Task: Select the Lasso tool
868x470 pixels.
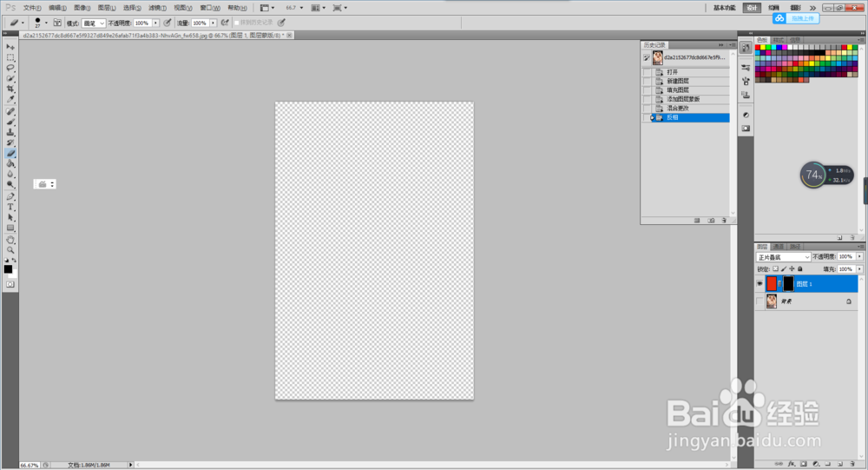Action: point(10,68)
